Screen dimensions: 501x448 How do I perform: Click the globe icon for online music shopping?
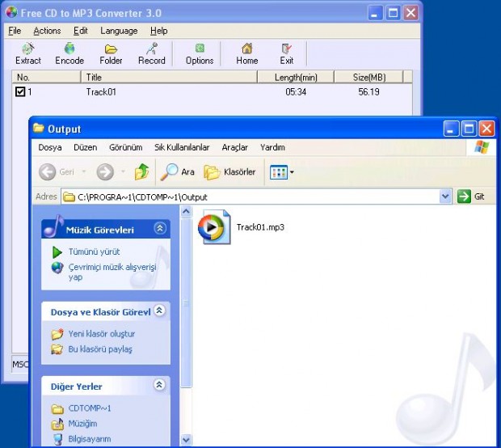pyautogui.click(x=57, y=268)
